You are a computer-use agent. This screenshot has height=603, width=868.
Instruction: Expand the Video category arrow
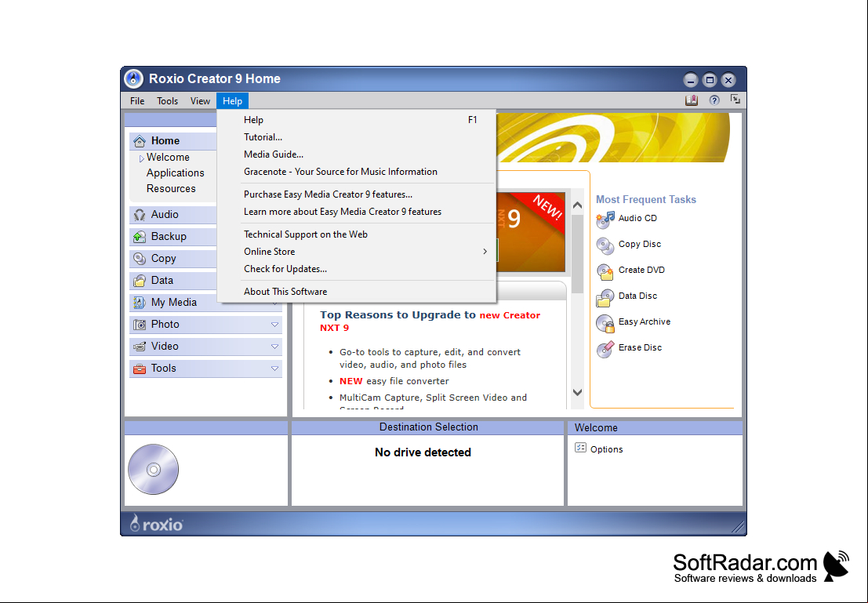click(x=274, y=347)
